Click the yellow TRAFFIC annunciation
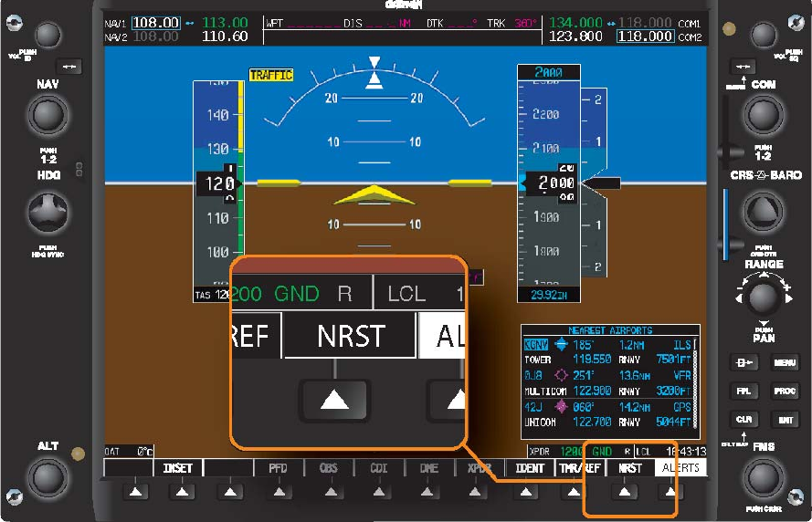 (271, 75)
